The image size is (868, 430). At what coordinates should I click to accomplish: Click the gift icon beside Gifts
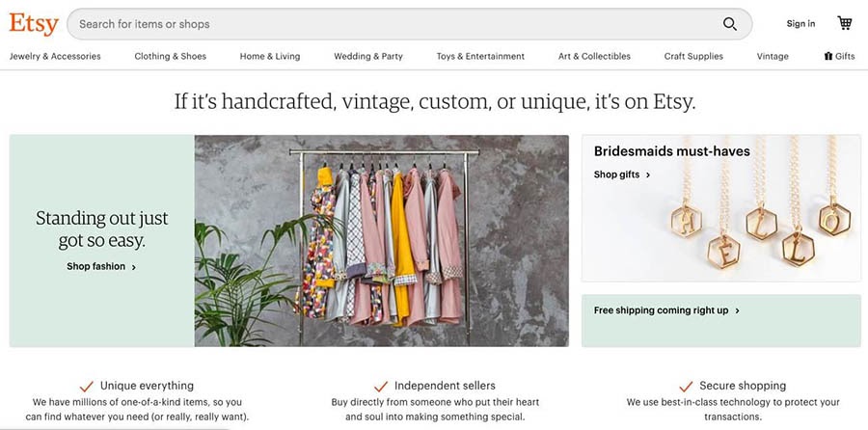pyautogui.click(x=828, y=56)
